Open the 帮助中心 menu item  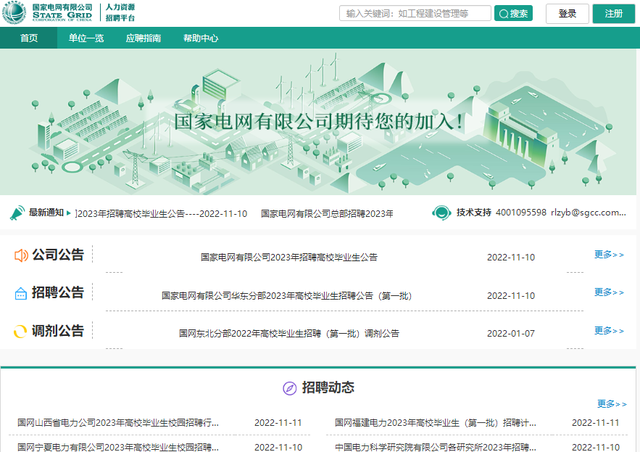(200, 38)
